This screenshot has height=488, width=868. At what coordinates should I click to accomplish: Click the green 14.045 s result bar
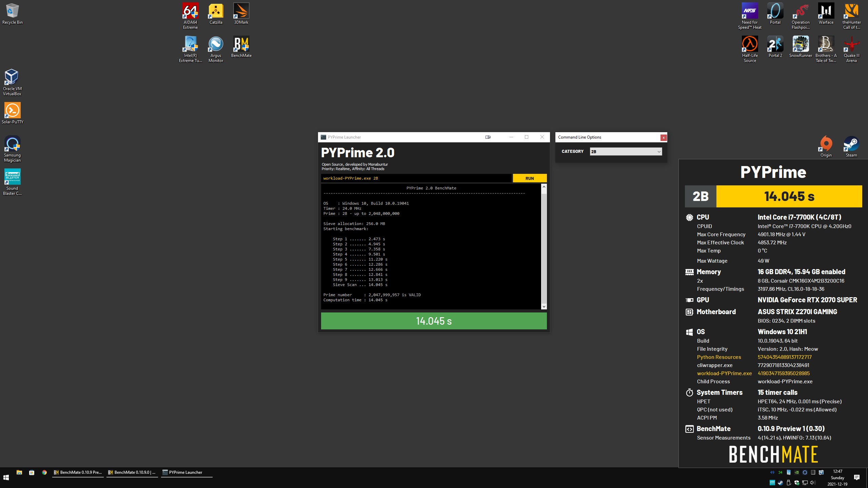point(434,321)
